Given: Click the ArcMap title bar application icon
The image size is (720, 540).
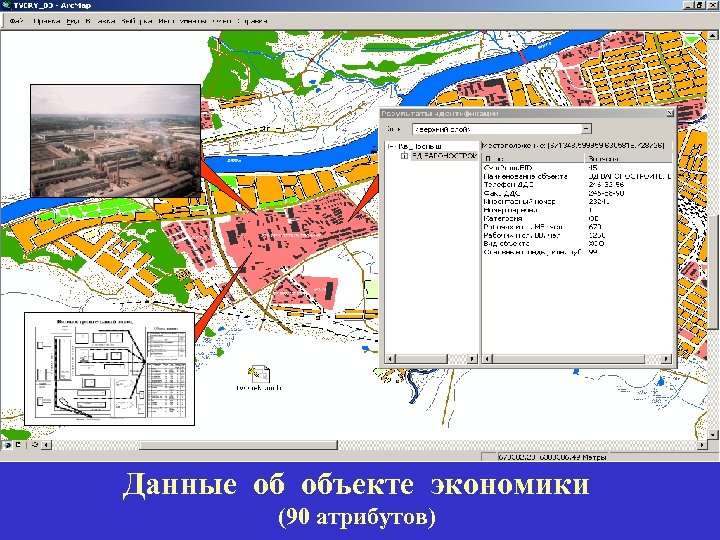Looking at the screenshot, I should pyautogui.click(x=6, y=6).
